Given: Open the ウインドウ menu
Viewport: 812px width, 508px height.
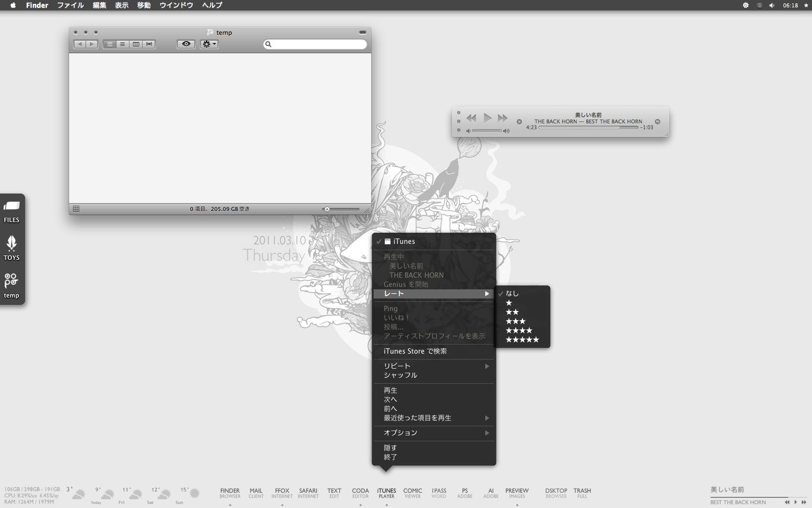Looking at the screenshot, I should [x=176, y=5].
